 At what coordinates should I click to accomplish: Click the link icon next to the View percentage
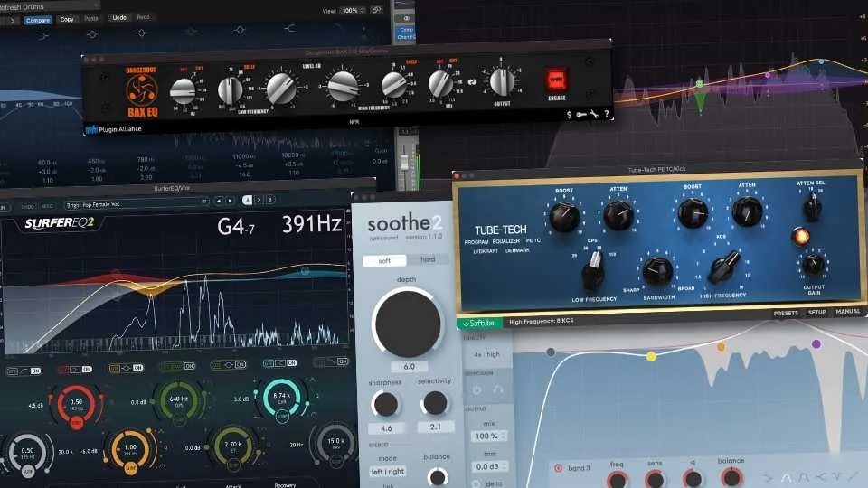click(376, 10)
